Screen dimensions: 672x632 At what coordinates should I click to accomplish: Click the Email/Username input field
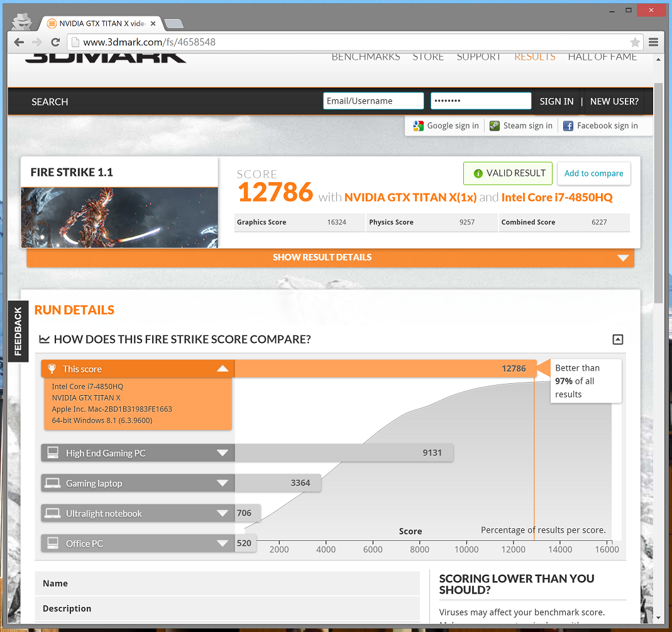[373, 101]
